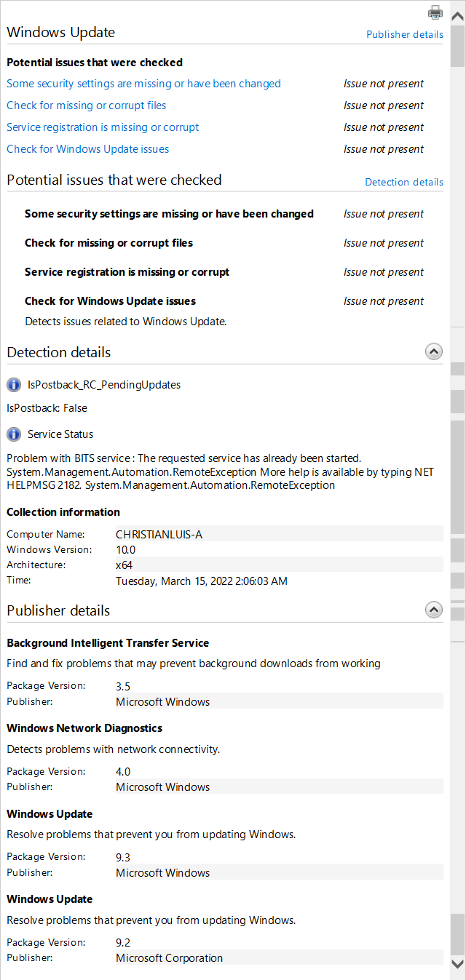The width and height of the screenshot is (466, 980).
Task: Click the Service Status label
Action: click(x=60, y=434)
